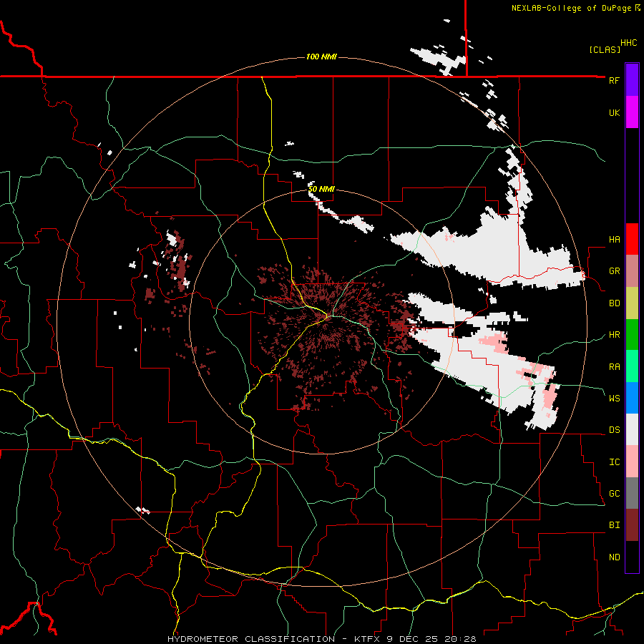This screenshot has width=644, height=644.
Task: Click the IC pink legend color block
Action: click(632, 462)
